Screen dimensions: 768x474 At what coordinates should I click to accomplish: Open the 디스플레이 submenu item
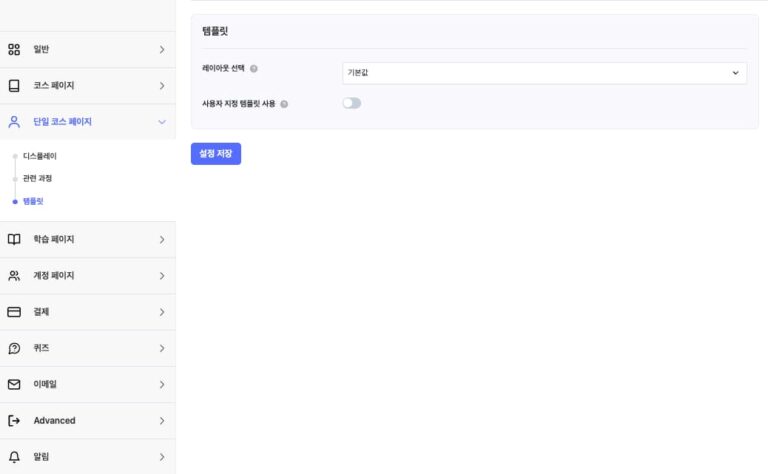tap(39, 156)
